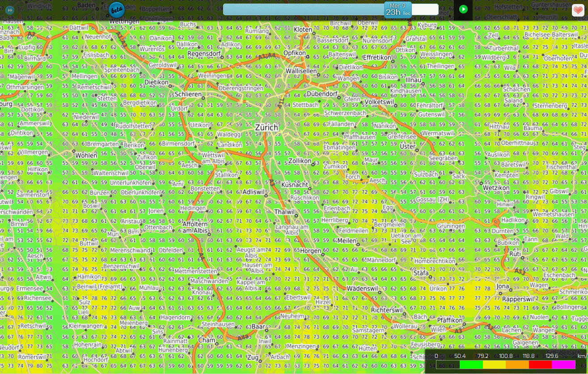Click the red swatch in the legend
The width and height of the screenshot is (588, 374).
[x=540, y=365]
